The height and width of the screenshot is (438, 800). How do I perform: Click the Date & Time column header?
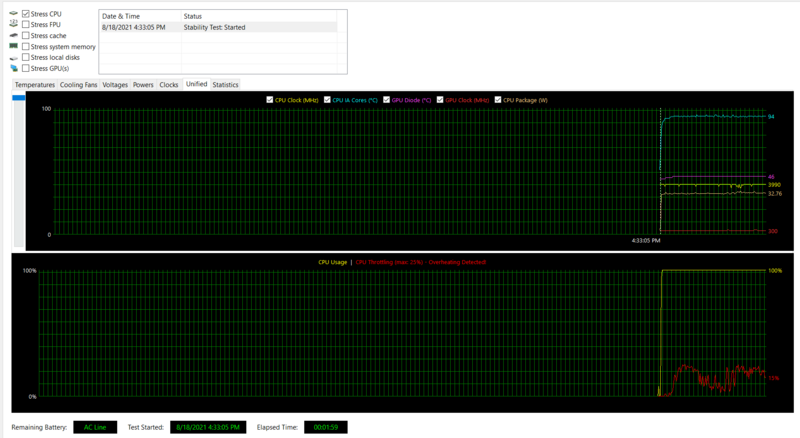click(139, 17)
